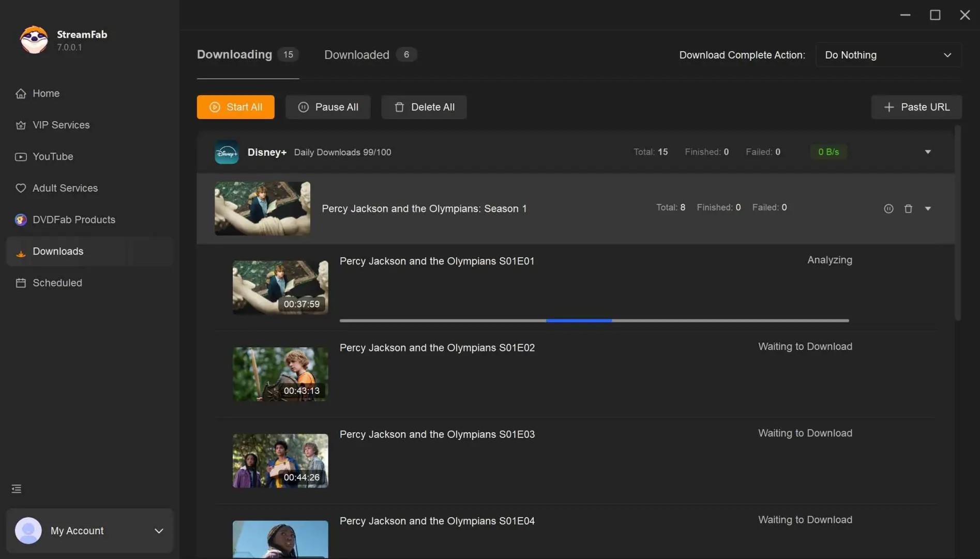
Task: Select the Downloads section in the sidebar
Action: [x=58, y=251]
